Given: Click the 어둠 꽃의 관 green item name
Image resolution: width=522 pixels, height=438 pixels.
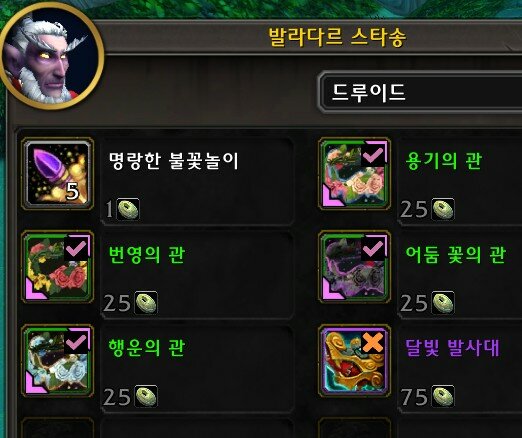Looking at the screenshot, I should coord(456,255).
